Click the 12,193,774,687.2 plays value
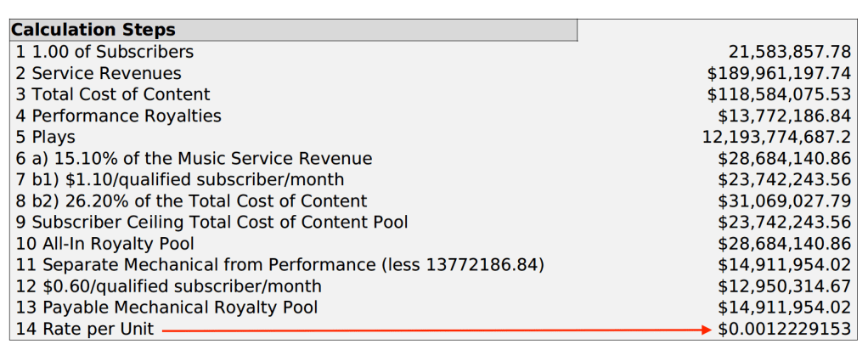This screenshot has height=350, width=868. point(777,137)
